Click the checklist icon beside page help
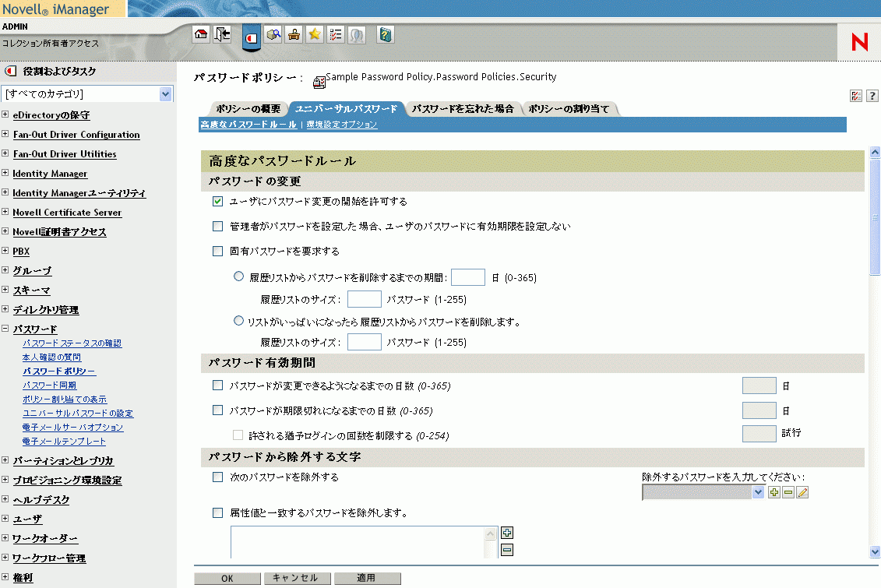 point(856,96)
